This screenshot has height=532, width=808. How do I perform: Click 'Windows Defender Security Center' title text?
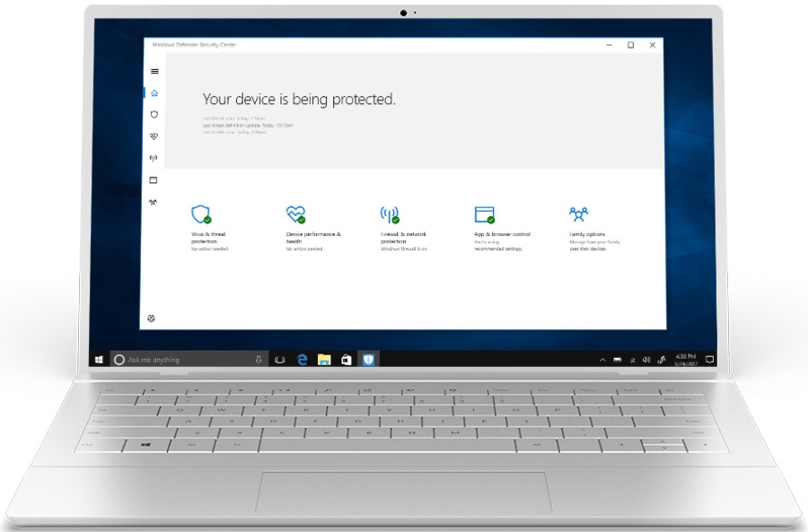tap(194, 45)
